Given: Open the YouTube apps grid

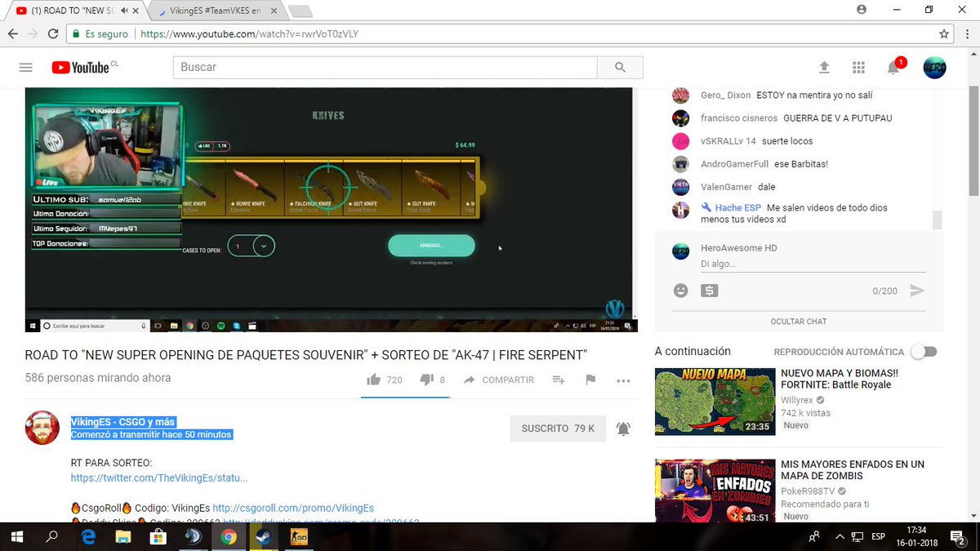Looking at the screenshot, I should click(858, 68).
